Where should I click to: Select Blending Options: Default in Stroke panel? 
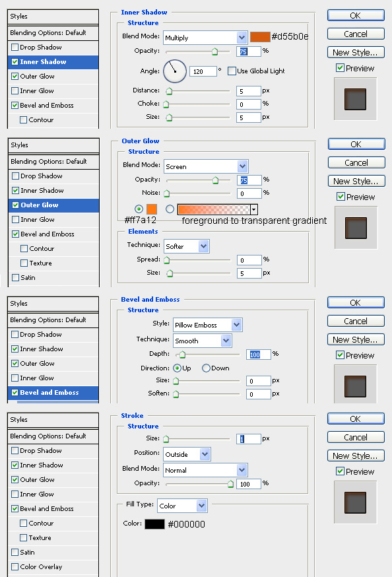(53, 436)
